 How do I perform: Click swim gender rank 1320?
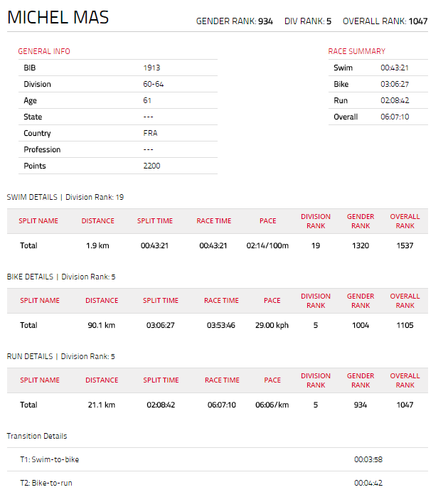[361, 245]
